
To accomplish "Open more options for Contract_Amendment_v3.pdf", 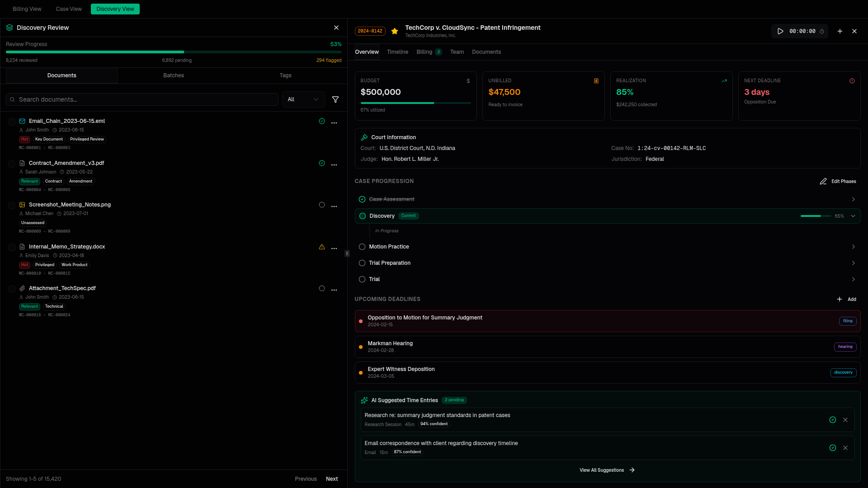I will coord(334,165).
